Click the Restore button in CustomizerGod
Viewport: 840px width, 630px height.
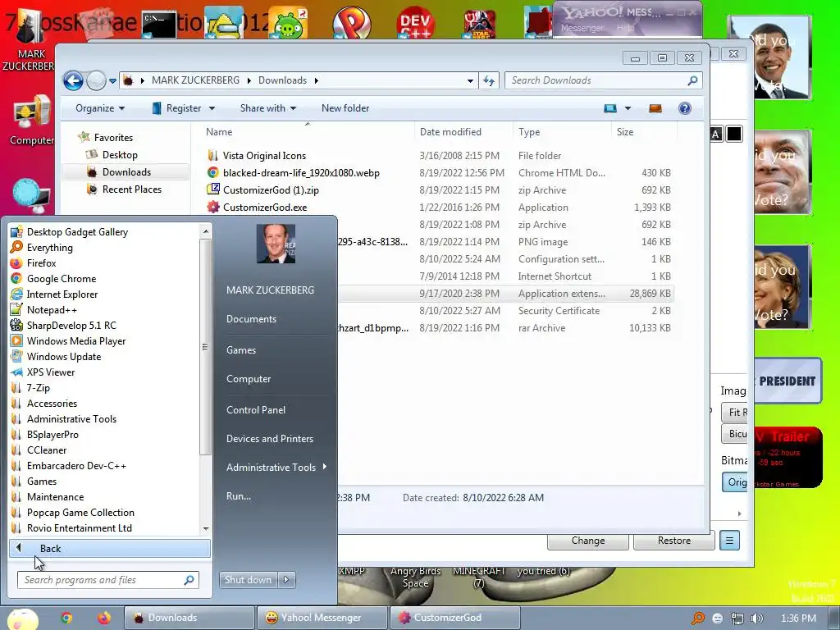coord(674,541)
